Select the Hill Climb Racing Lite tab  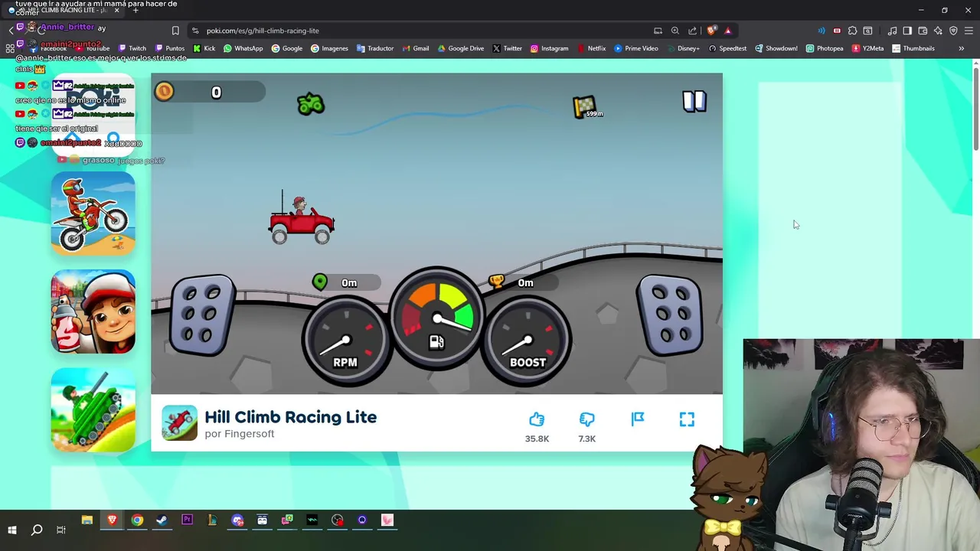pos(65,10)
